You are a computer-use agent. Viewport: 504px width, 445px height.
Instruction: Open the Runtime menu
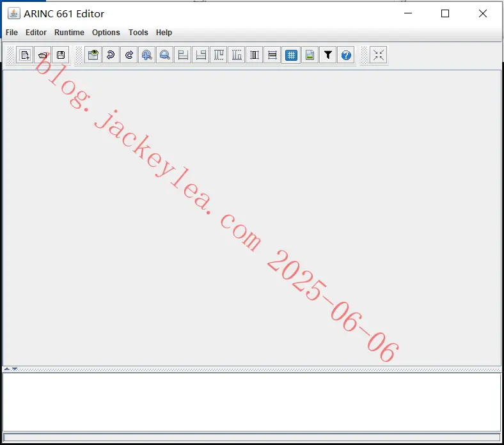pos(69,33)
